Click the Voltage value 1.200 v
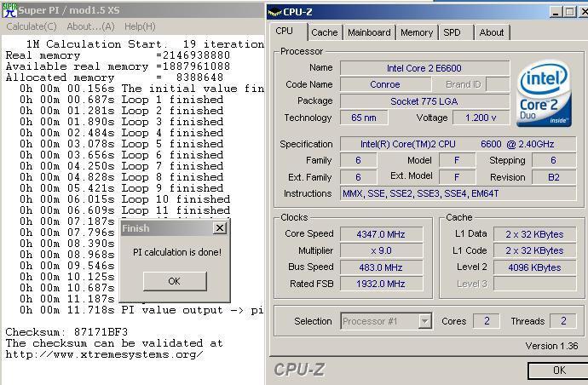This screenshot has width=588, height=385. [x=481, y=118]
